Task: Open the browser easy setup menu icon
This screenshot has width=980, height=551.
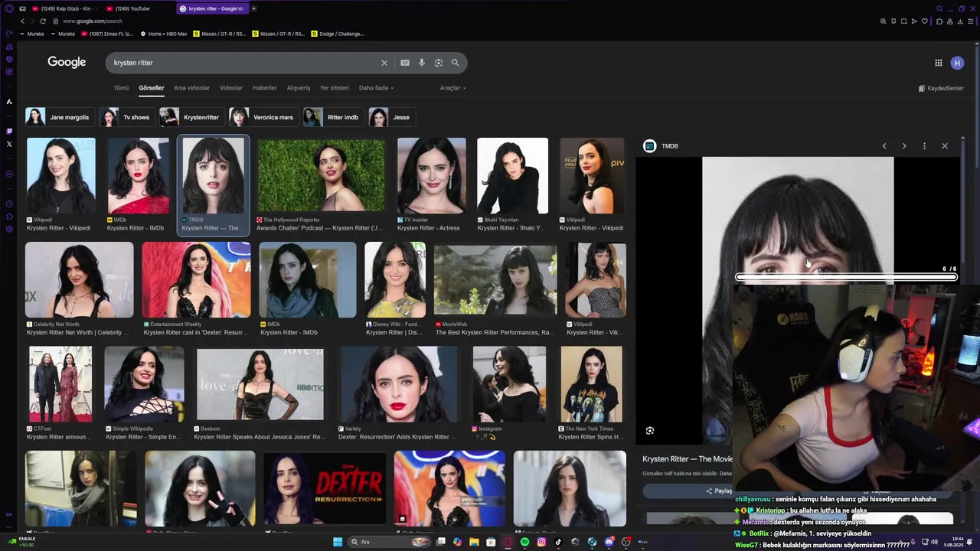Action: coord(970,21)
